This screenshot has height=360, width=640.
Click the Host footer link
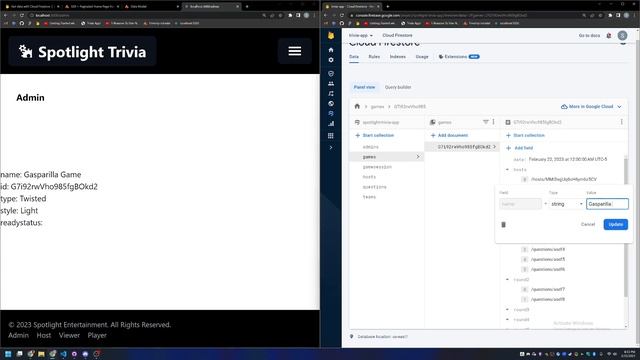[x=44, y=335]
